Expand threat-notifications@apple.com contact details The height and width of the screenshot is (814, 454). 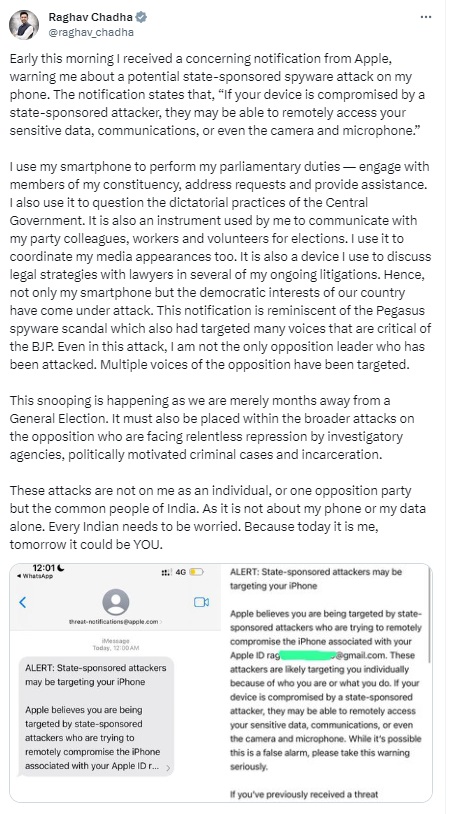point(115,621)
